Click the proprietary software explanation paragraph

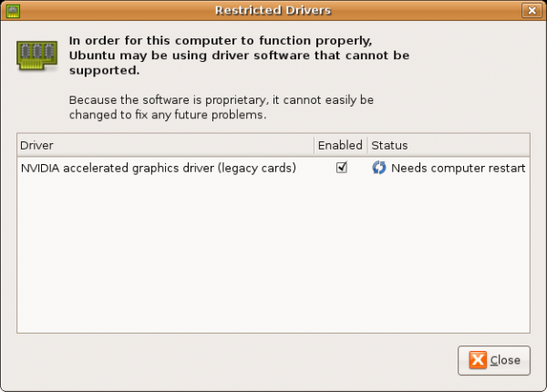(x=222, y=108)
